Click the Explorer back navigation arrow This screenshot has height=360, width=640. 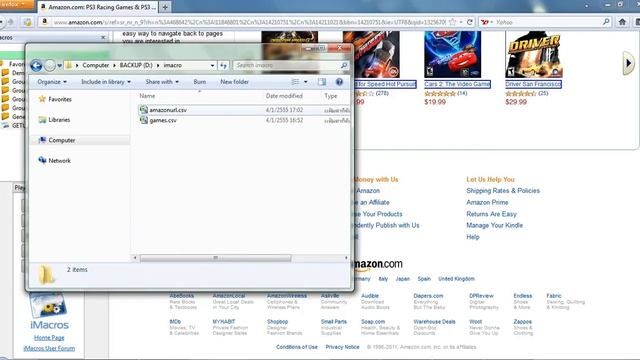[36, 65]
